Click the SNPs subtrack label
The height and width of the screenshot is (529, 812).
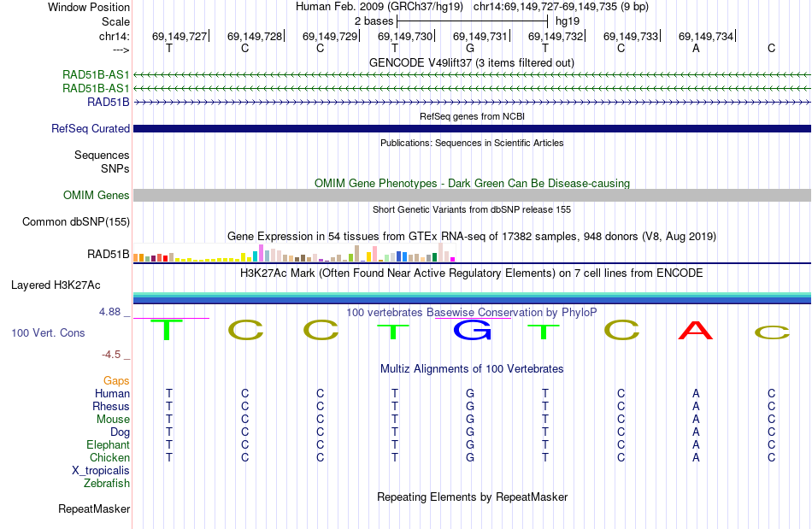(x=115, y=168)
